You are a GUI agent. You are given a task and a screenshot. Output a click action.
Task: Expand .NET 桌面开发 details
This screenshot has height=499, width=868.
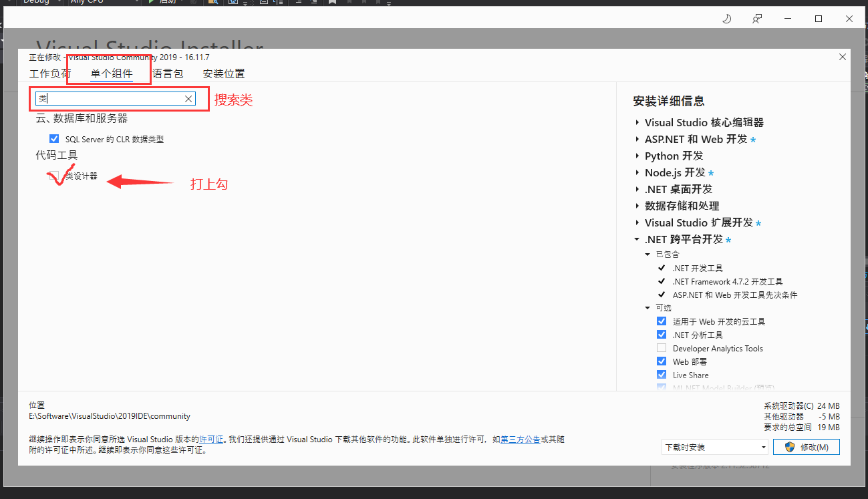pyautogui.click(x=637, y=190)
